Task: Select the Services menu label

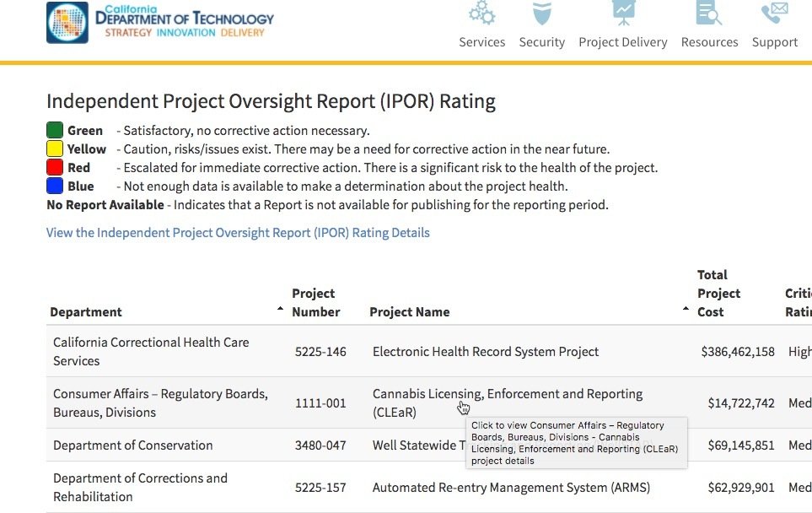Action: 481,42
